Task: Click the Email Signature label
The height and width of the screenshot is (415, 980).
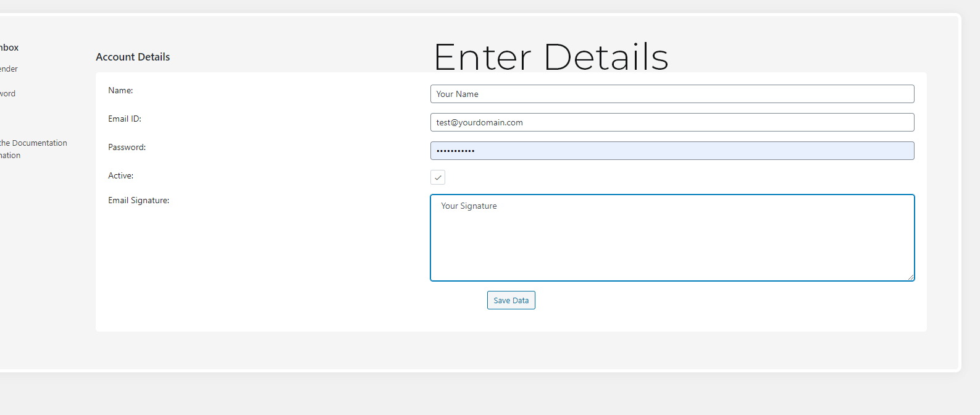Action: click(138, 200)
